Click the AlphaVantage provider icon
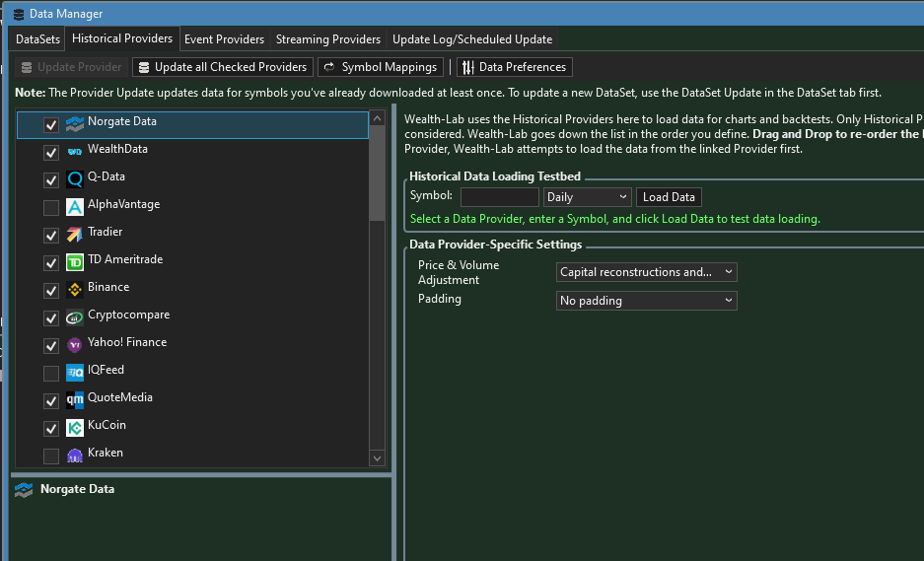Image resolution: width=924 pixels, height=561 pixels. tap(75, 207)
